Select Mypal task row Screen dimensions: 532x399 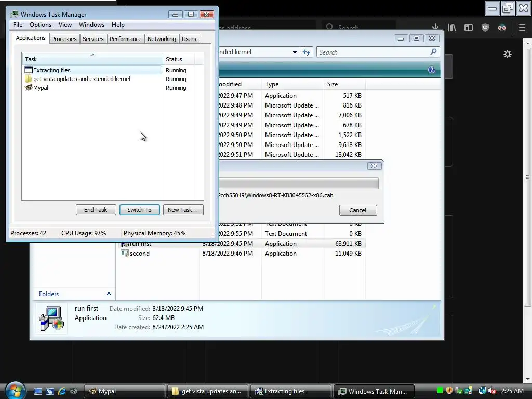(93, 87)
